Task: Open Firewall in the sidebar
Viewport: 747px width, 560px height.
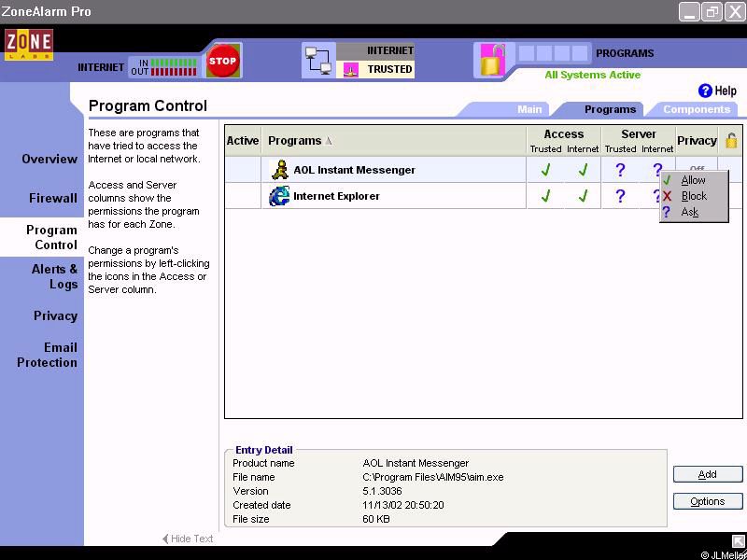Action: tap(53, 198)
